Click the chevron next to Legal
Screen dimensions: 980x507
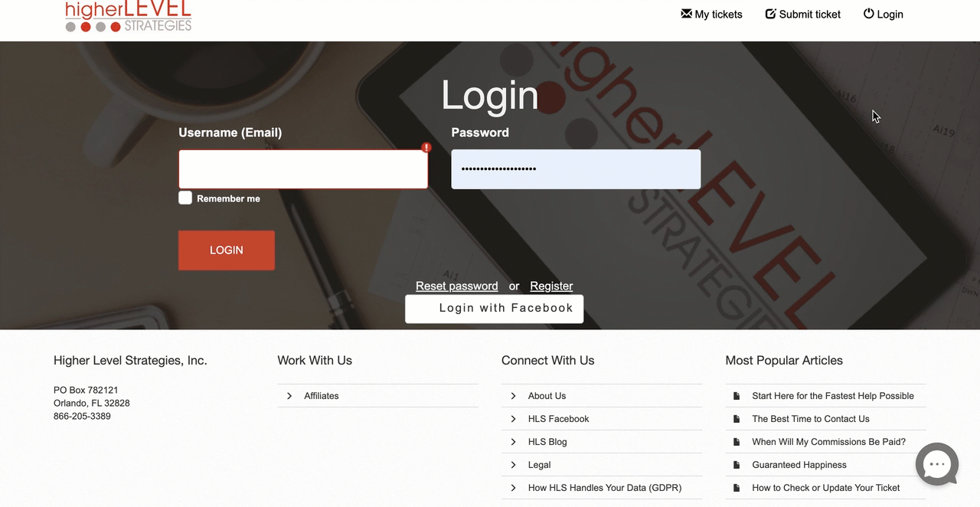coord(513,465)
